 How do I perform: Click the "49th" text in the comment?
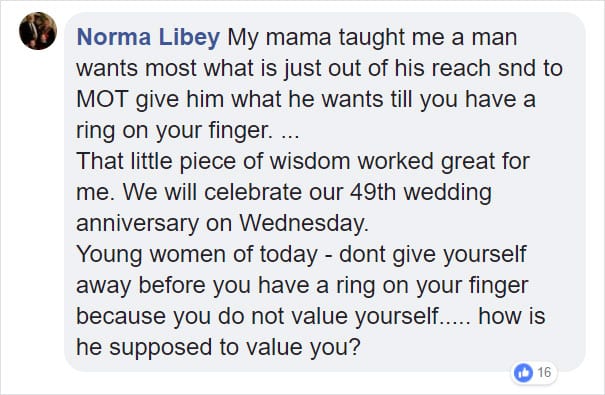point(373,192)
